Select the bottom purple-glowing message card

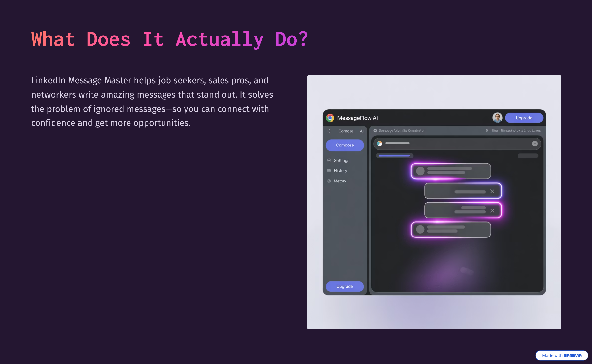(x=451, y=230)
